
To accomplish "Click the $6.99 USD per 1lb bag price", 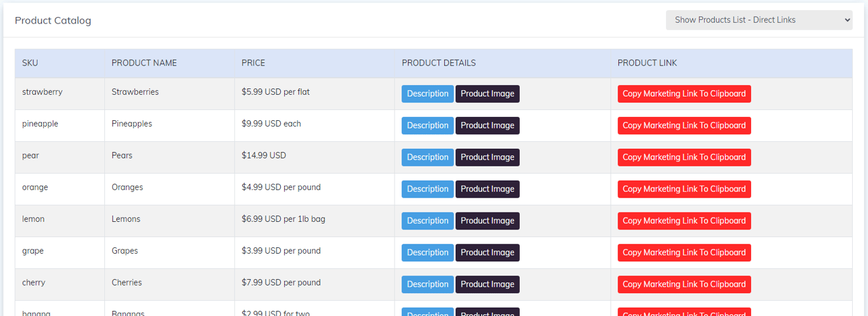I will coord(283,219).
